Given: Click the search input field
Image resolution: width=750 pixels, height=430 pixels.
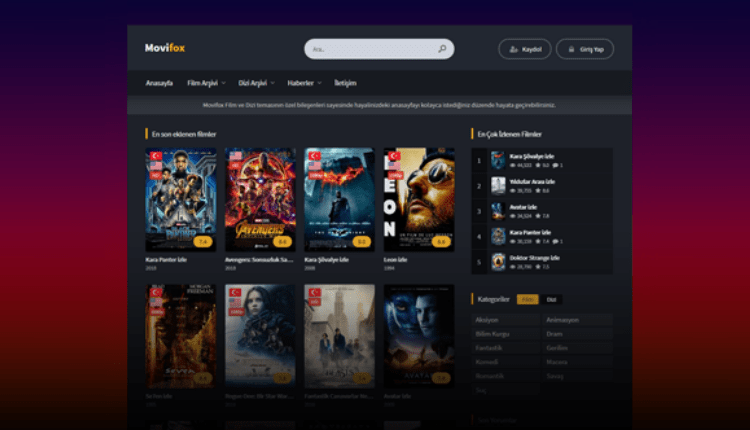Looking at the screenshot, I should point(379,49).
